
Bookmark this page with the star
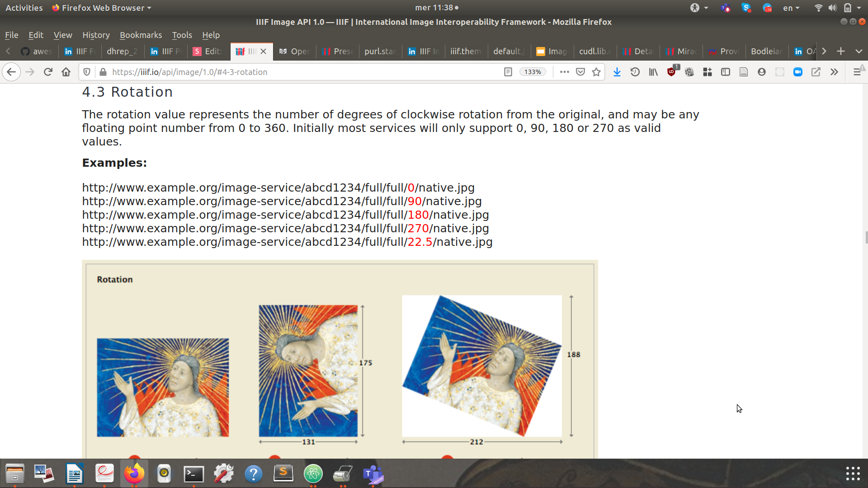coord(596,72)
